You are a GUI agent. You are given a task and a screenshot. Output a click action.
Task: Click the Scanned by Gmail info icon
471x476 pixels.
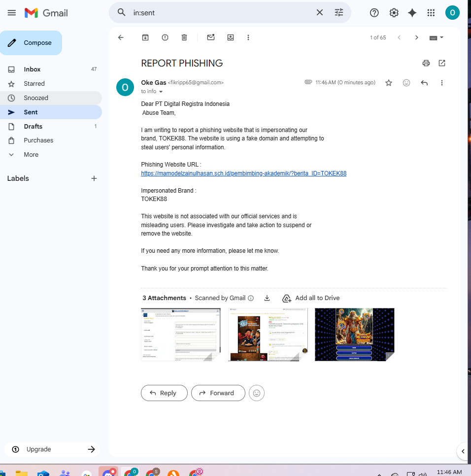pyautogui.click(x=251, y=298)
